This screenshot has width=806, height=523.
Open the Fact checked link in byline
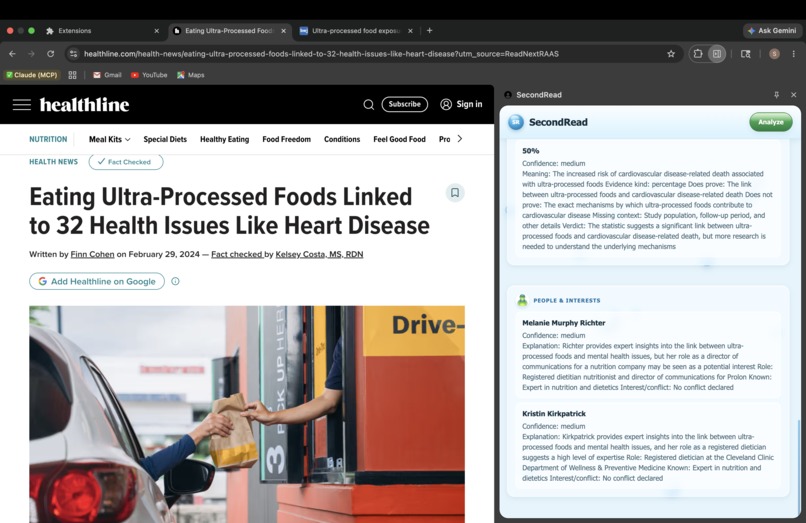(236, 254)
